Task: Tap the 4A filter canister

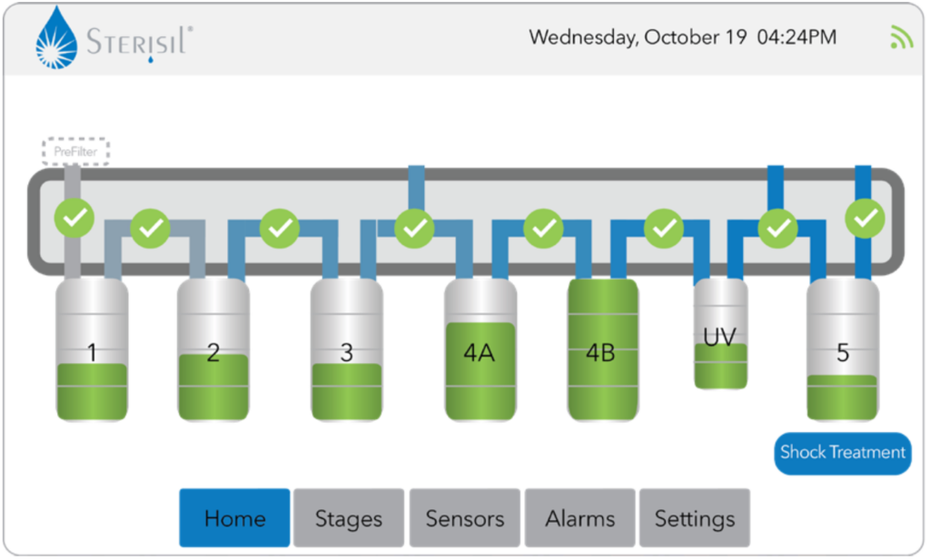Action: 480,351
